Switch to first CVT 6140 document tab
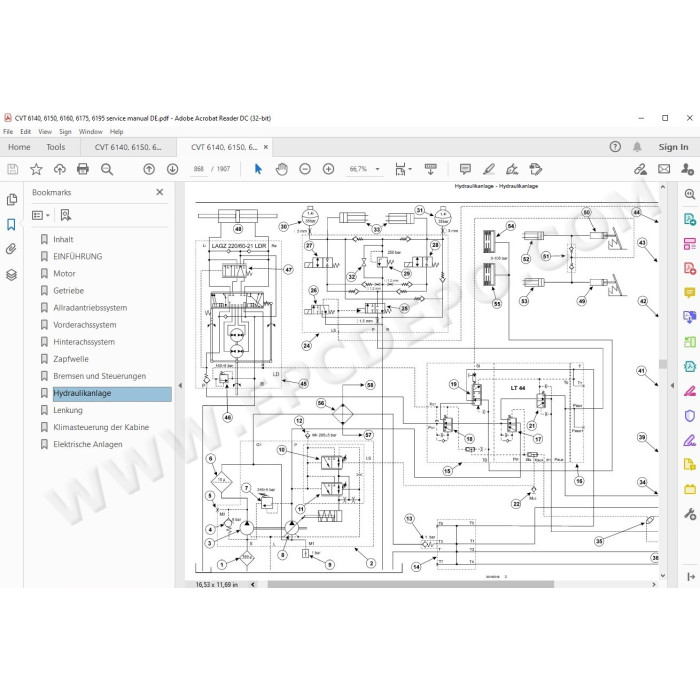This screenshot has height=700, width=700. (x=128, y=147)
